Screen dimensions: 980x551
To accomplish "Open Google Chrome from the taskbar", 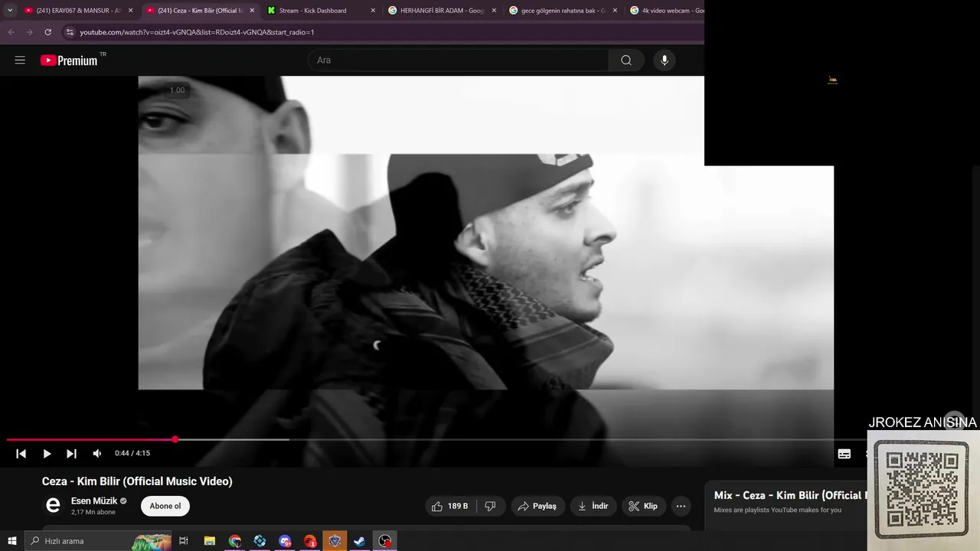I will tap(235, 541).
